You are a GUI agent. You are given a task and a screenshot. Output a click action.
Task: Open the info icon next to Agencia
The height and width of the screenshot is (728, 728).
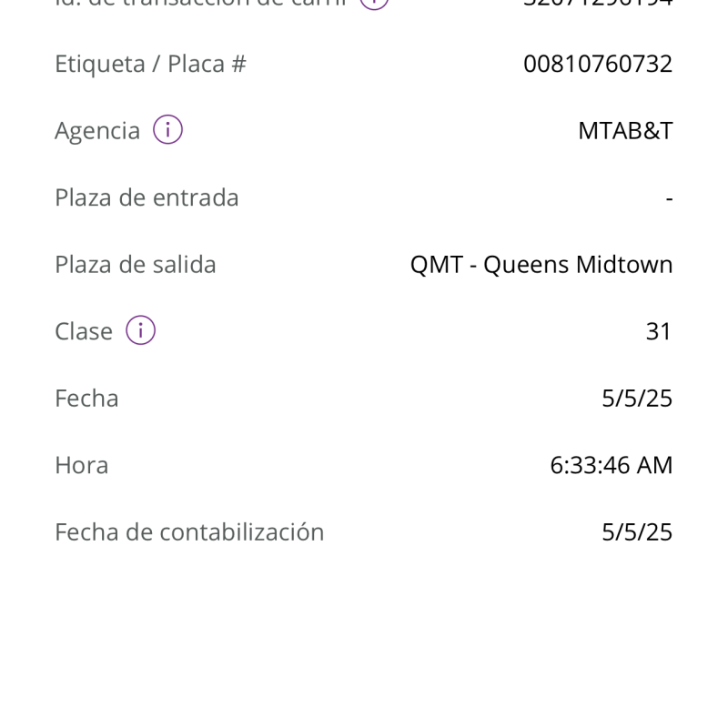167,129
